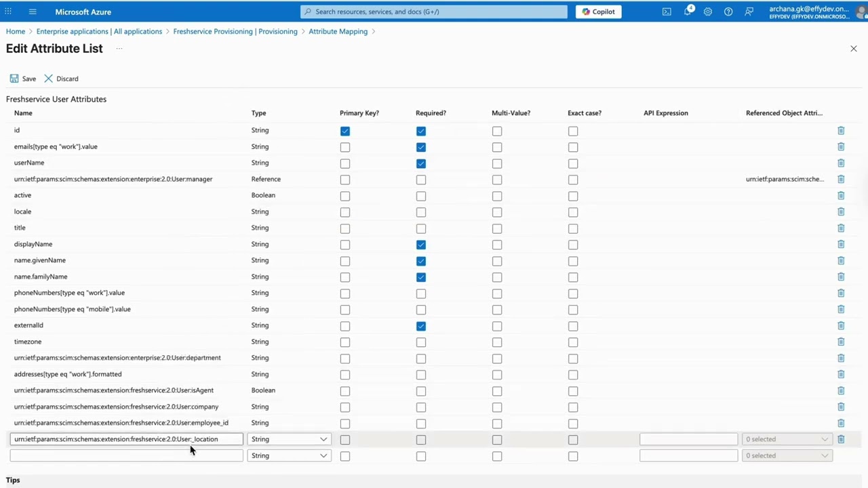Viewport: 868px width, 488px height.
Task: Open Type dropdown for User:_location row
Action: pos(289,439)
